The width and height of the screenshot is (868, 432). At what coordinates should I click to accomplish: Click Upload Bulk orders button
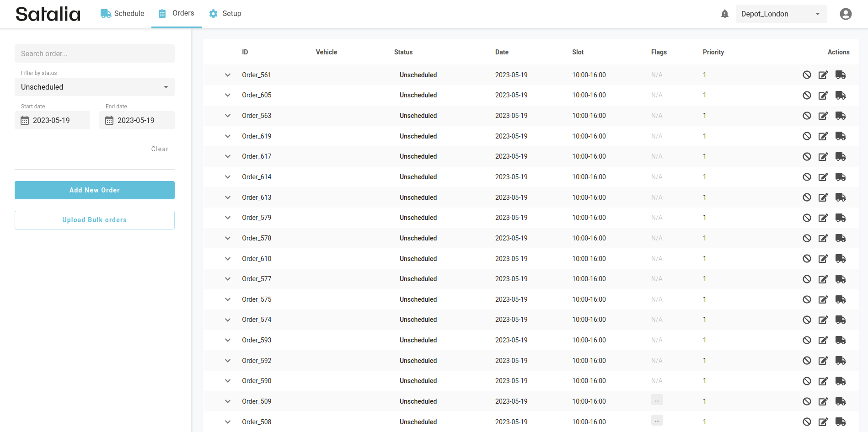[x=95, y=220]
